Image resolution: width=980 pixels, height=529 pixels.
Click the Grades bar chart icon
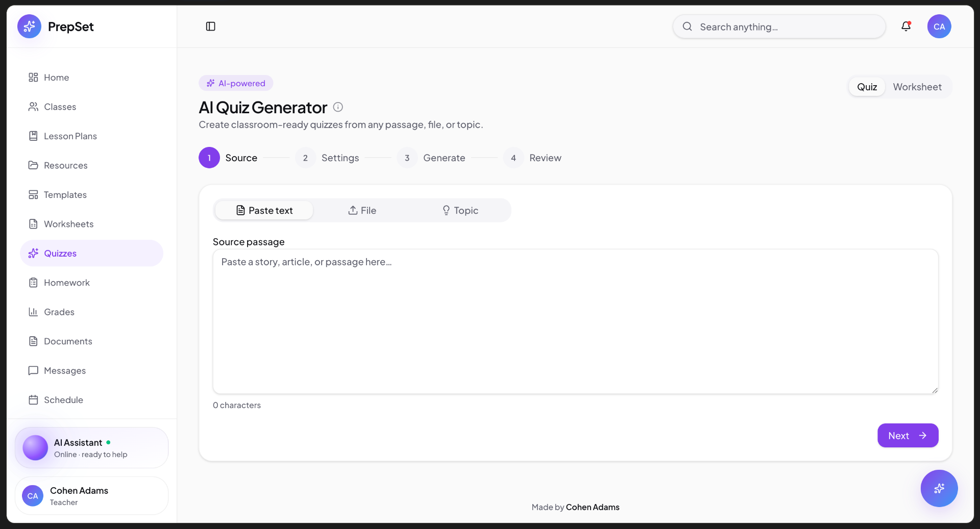tap(33, 312)
